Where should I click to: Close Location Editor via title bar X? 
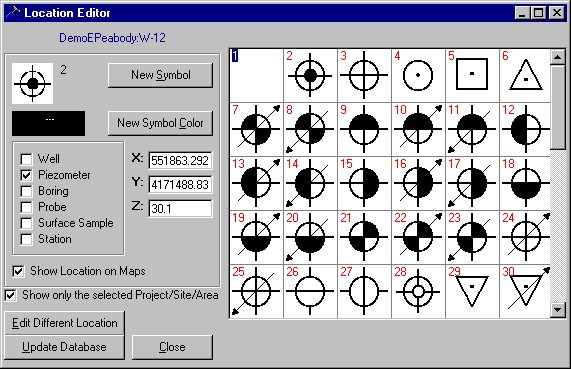pyautogui.click(x=556, y=13)
